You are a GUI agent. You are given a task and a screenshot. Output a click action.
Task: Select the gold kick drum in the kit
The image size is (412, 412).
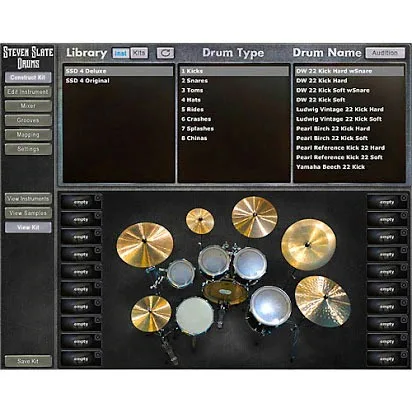(226, 293)
